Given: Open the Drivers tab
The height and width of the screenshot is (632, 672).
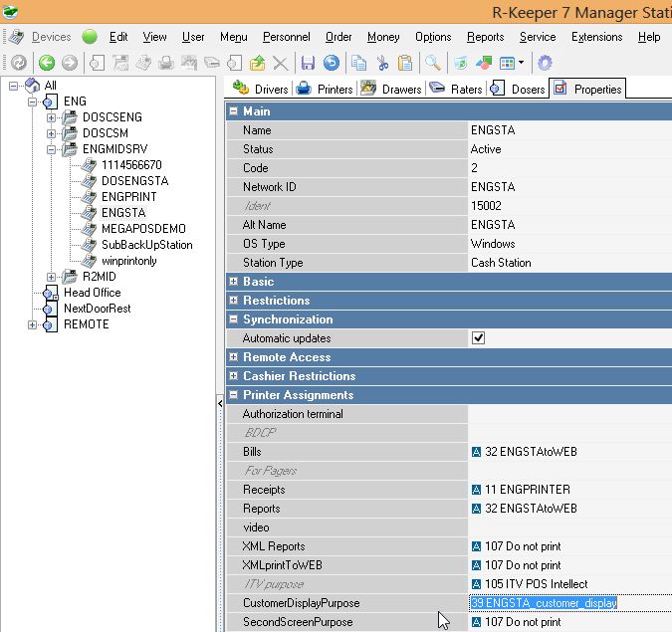Looking at the screenshot, I should tap(260, 89).
